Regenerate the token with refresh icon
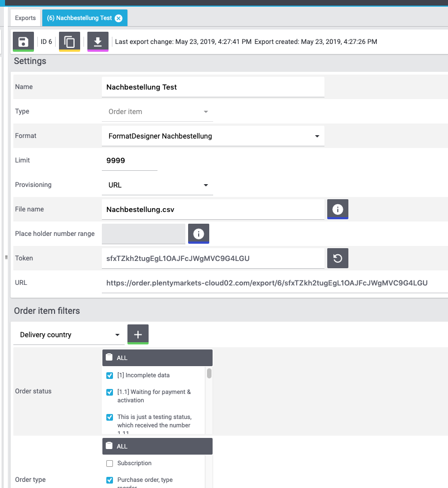 337,258
